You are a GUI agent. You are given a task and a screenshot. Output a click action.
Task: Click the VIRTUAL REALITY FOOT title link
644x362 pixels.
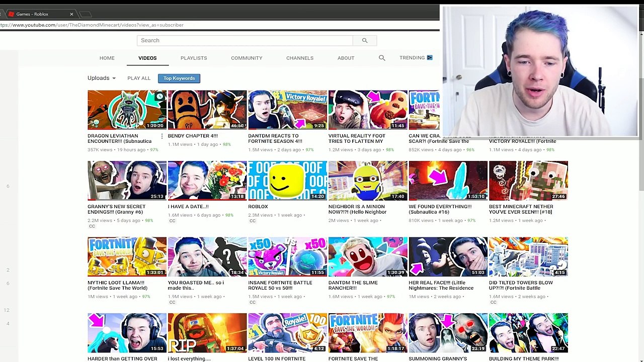point(357,139)
